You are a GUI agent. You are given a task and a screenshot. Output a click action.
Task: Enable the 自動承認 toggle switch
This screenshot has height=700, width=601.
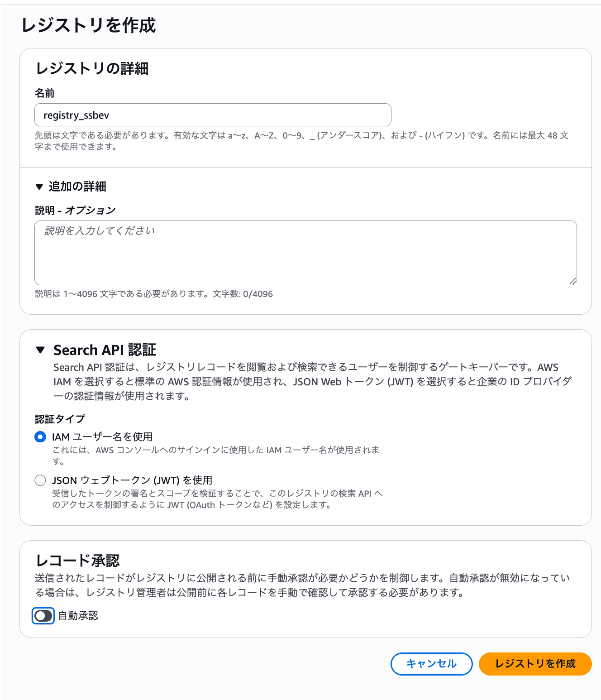[43, 616]
